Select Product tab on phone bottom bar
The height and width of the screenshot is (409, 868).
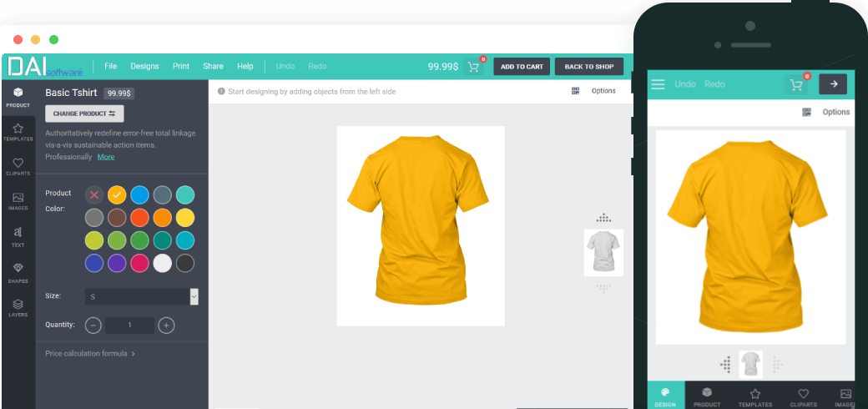tap(707, 396)
